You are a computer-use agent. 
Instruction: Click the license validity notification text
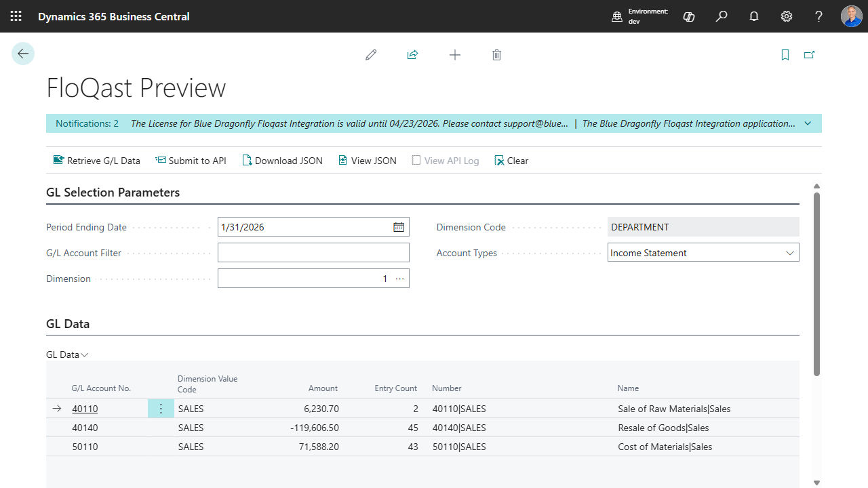pos(349,123)
